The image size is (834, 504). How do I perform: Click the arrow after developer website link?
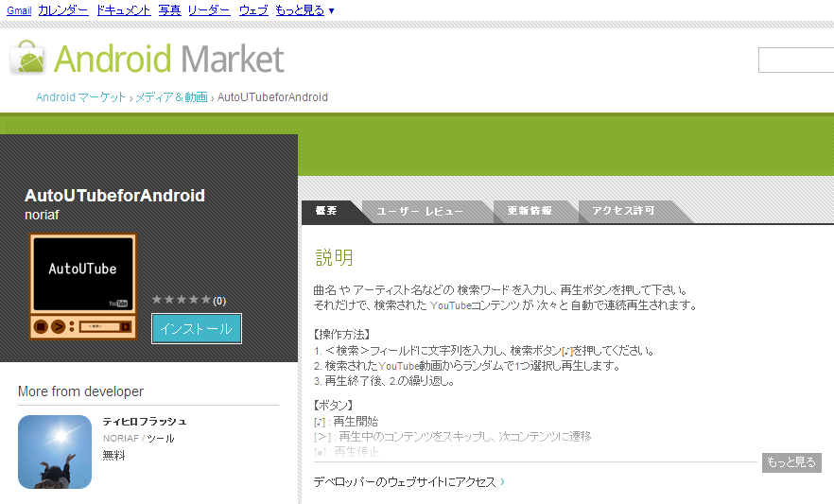click(503, 481)
